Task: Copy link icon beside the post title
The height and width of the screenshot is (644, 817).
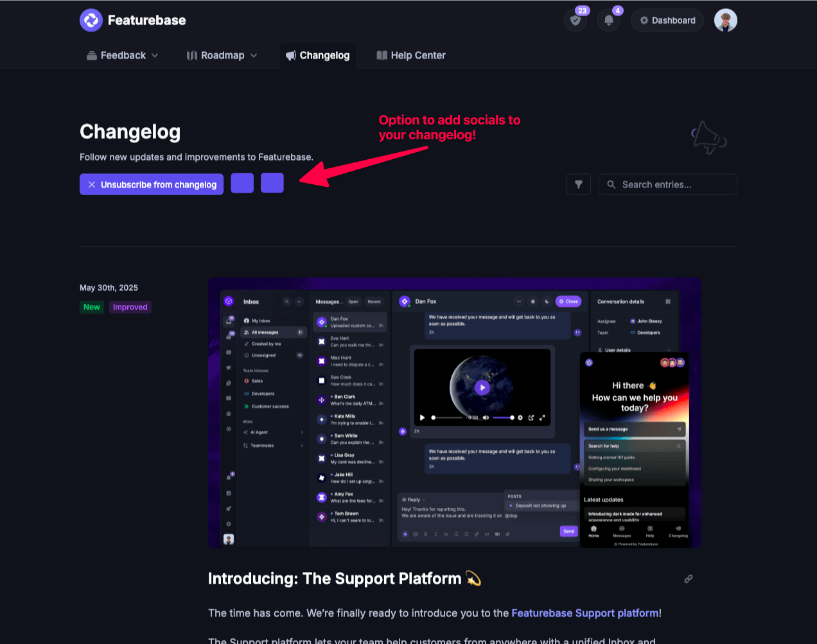Action: click(x=689, y=579)
